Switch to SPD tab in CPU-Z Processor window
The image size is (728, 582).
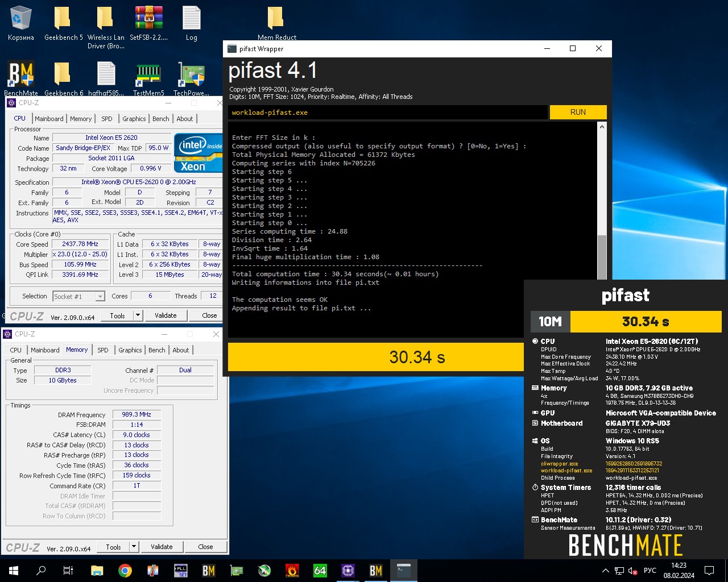pos(107,119)
